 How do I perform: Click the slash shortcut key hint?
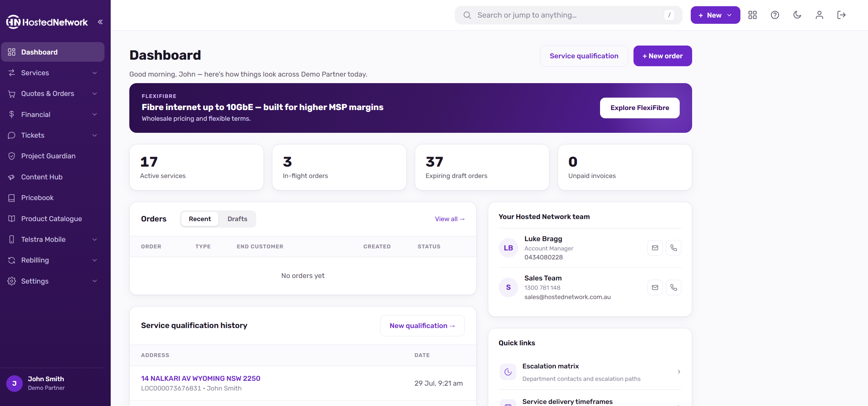tap(669, 15)
